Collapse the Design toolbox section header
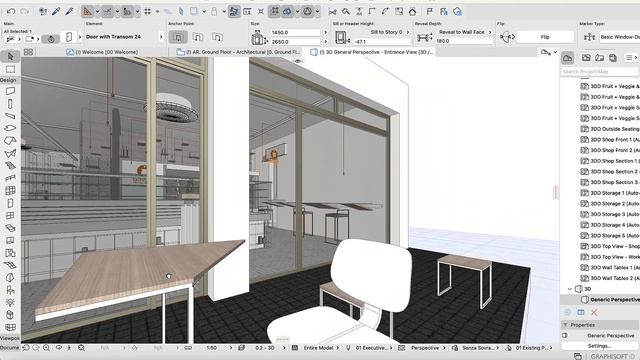The width and height of the screenshot is (640, 360). [x=9, y=80]
